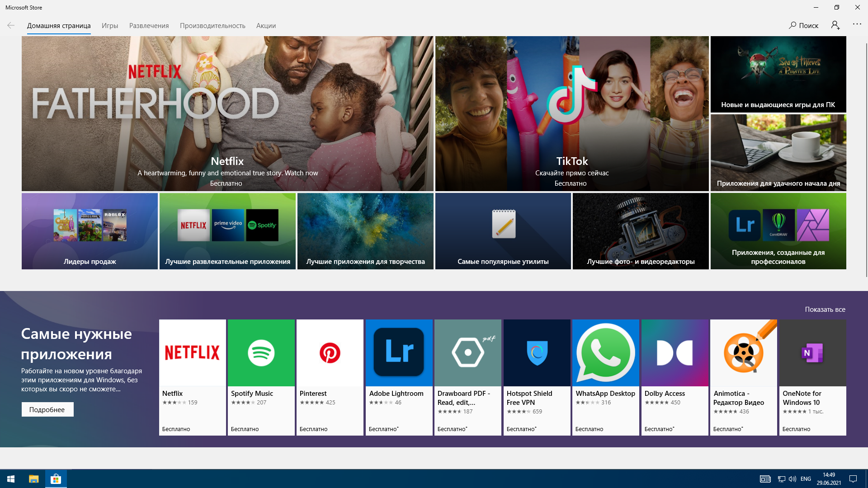
Task: Open the Лидеры продаж collection tile
Action: click(x=90, y=231)
